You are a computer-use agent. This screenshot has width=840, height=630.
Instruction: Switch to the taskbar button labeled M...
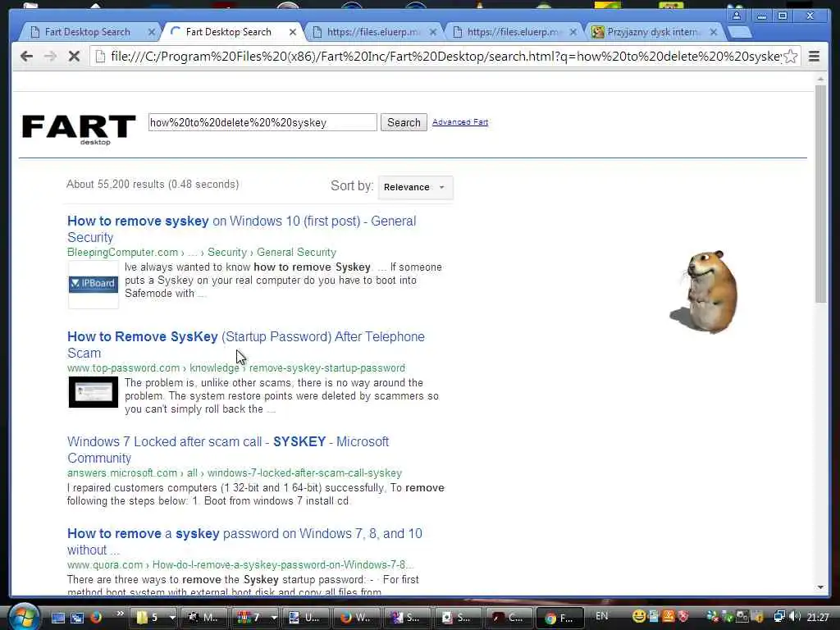point(204,618)
